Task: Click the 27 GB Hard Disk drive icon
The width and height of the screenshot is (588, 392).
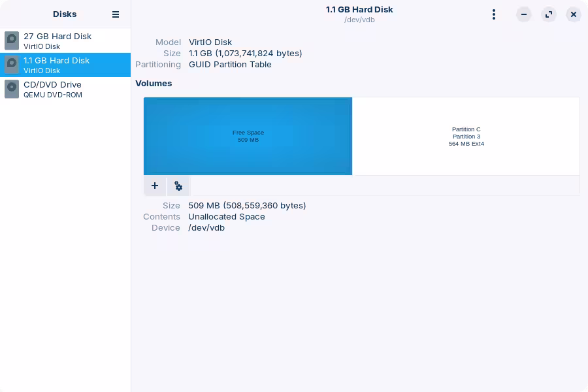Action: click(12, 41)
